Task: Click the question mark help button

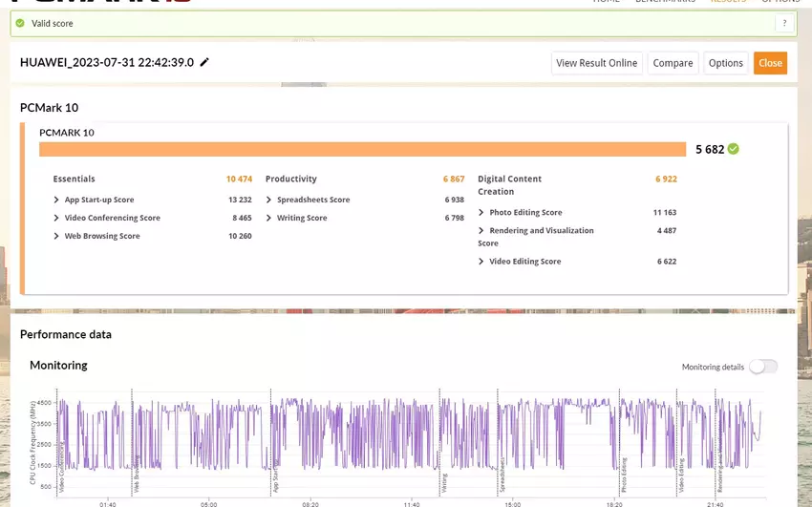Action: (784, 23)
